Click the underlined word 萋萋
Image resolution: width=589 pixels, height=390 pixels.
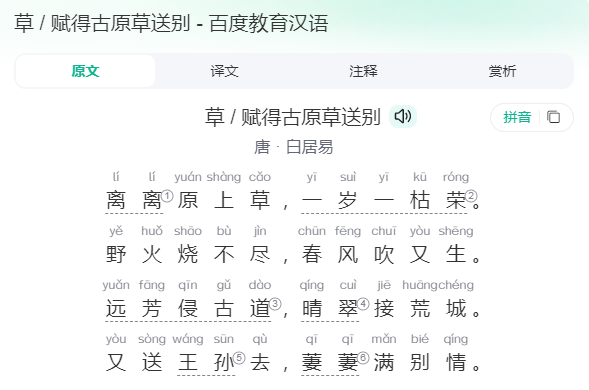330,363
